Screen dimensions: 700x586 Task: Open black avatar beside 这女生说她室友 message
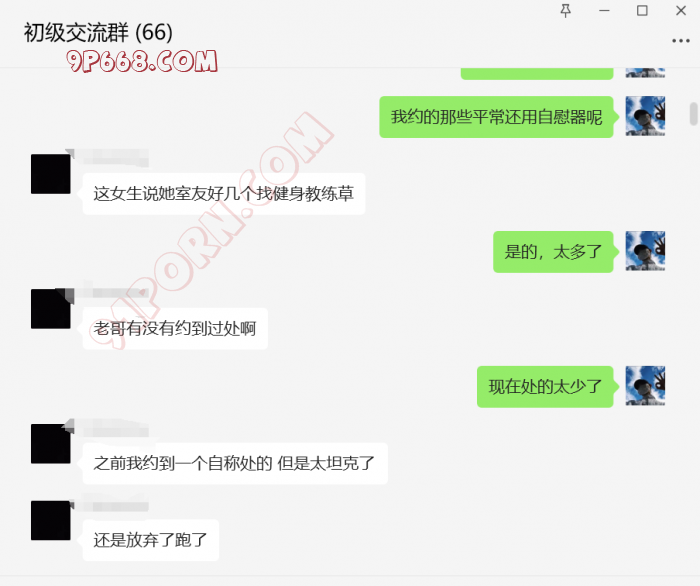50,174
